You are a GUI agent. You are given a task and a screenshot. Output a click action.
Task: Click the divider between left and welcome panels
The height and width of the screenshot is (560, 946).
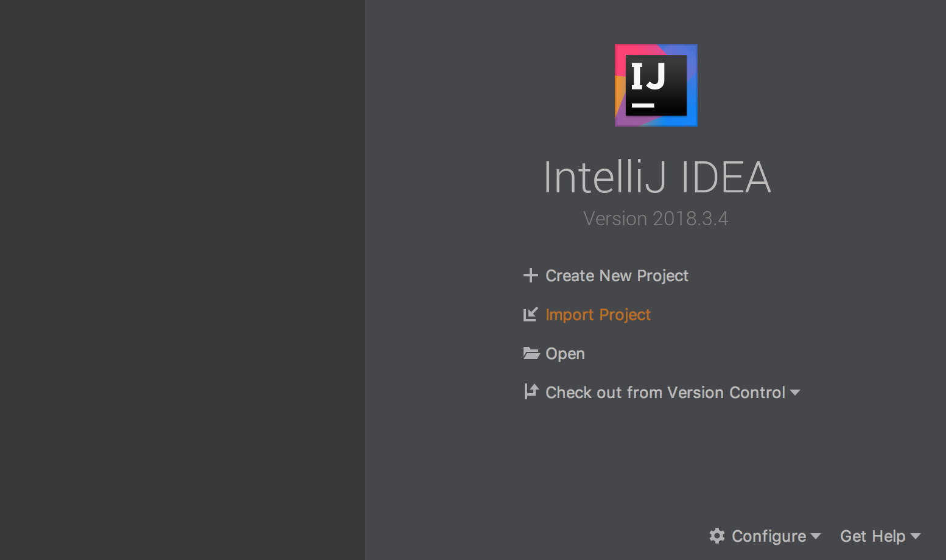[x=365, y=280]
